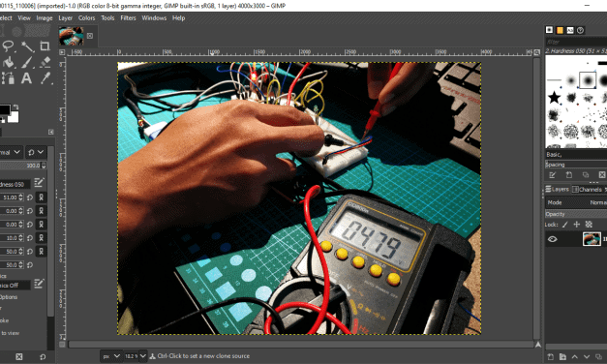Switch to the Channels tab
The height and width of the screenshot is (364, 607).
[x=588, y=190]
